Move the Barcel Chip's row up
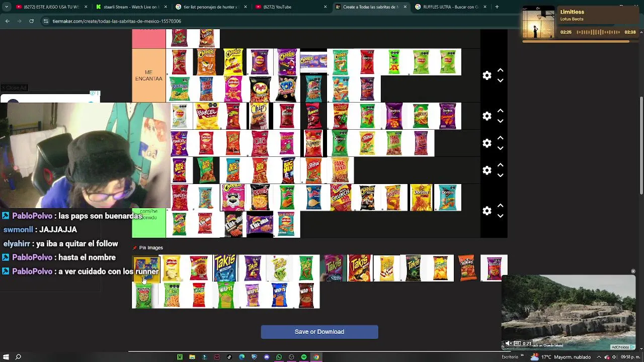Viewport: 644px width, 362px height. (500, 111)
